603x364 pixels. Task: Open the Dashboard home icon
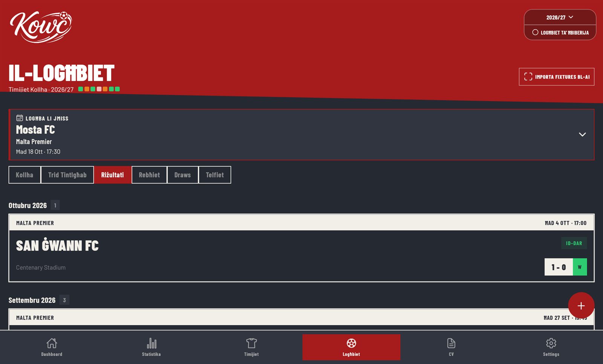pos(52,343)
